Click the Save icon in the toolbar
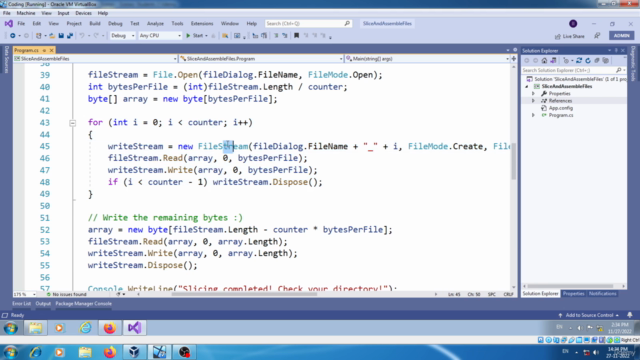 61,36
